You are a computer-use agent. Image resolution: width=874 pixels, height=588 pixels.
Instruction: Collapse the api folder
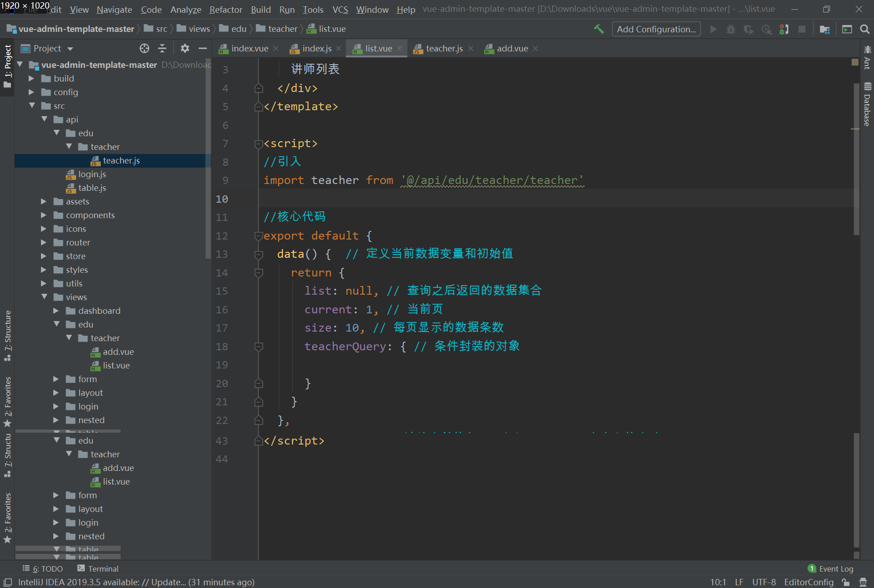(x=44, y=119)
